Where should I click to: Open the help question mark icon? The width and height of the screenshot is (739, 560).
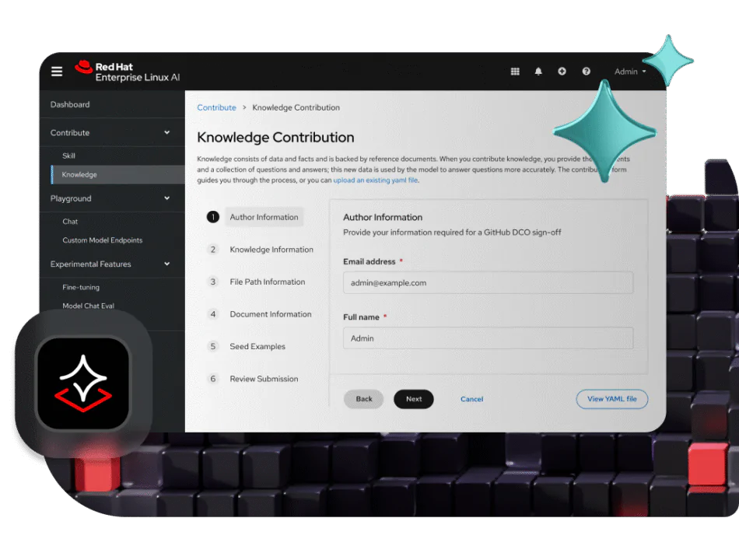586,72
